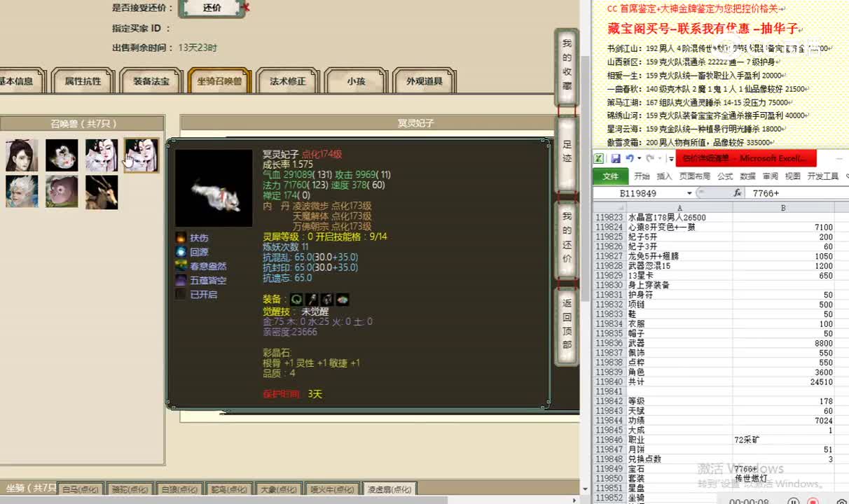Open the undo history dropdown arrow
This screenshot has width=849, height=504.
click(639, 159)
